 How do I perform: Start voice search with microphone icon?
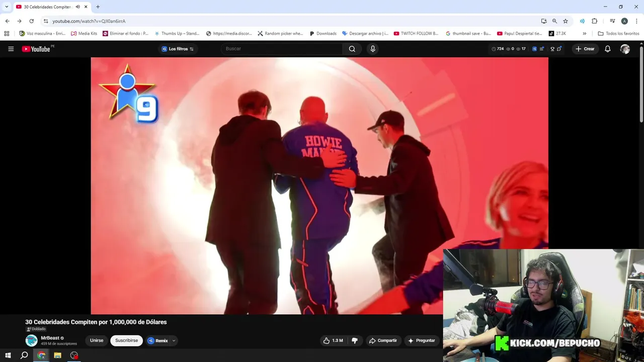[373, 49]
